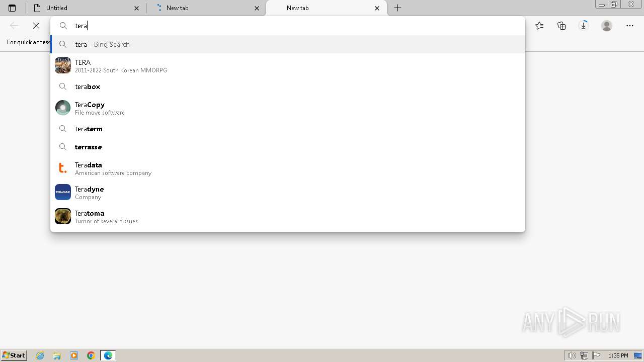Image resolution: width=644 pixels, height=362 pixels.
Task: Click the show desktop tray icon
Action: point(638,355)
